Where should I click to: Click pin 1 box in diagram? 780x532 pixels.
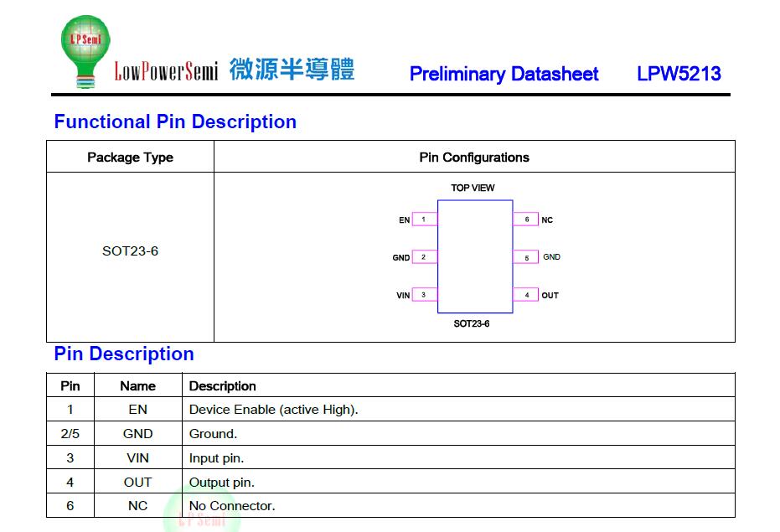[424, 219]
